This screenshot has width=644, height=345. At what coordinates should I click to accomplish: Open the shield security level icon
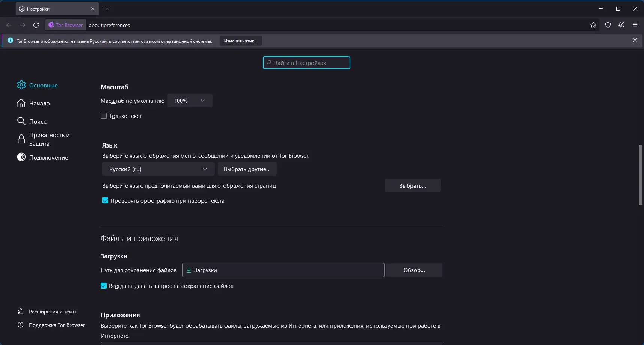(608, 25)
